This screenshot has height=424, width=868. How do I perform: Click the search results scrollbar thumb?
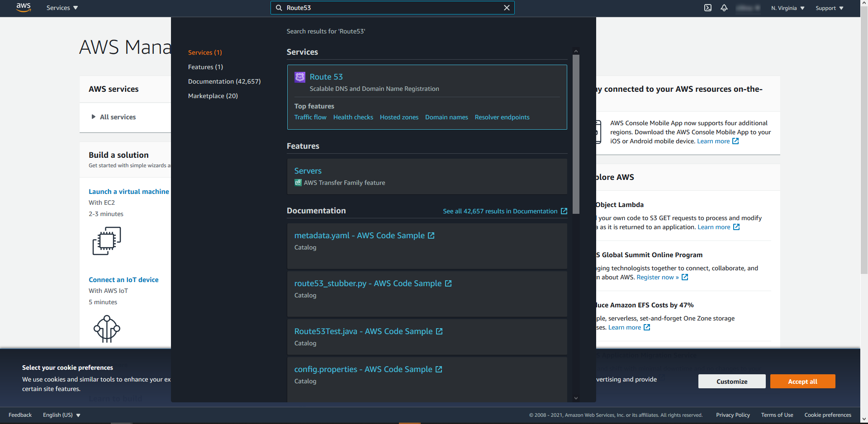(576, 134)
